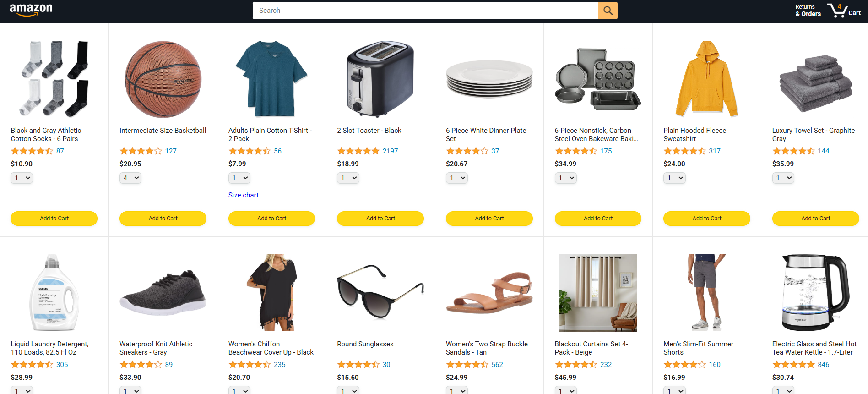The image size is (868, 394).
Task: Open the Electric Glass Kettle product image
Action: point(815,293)
